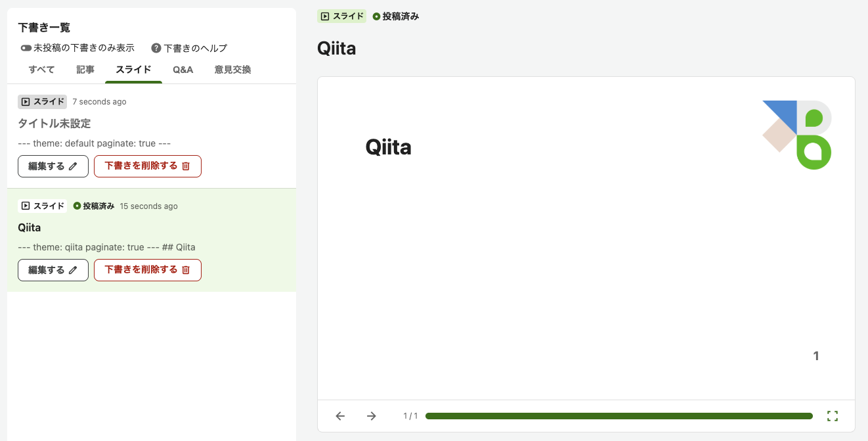Open the タイトル未設定 draft item
868x441 pixels.
click(x=152, y=137)
